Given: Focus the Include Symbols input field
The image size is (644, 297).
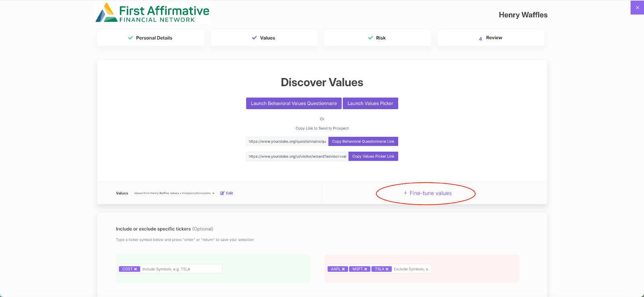Looking at the screenshot, I should tap(181, 269).
